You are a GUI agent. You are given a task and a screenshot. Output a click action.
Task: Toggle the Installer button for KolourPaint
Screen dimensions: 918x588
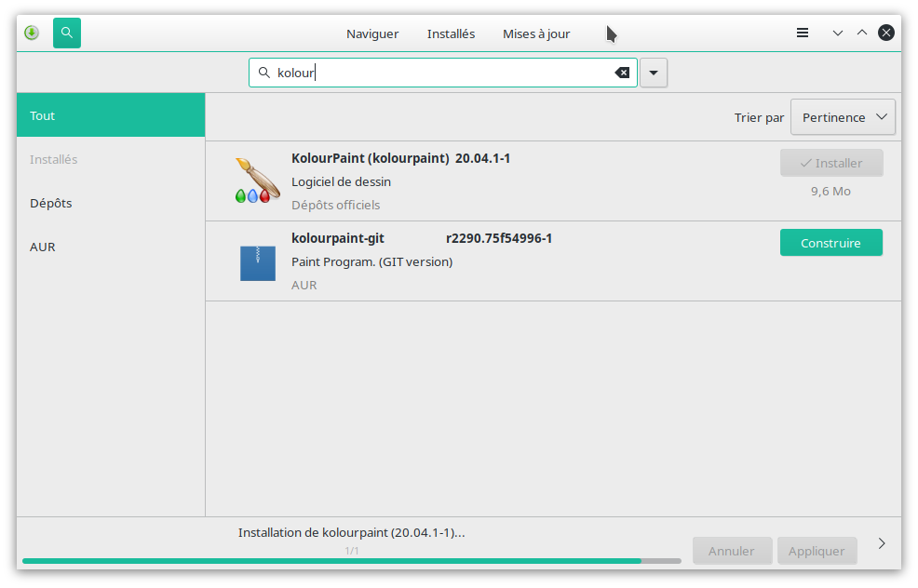(831, 163)
